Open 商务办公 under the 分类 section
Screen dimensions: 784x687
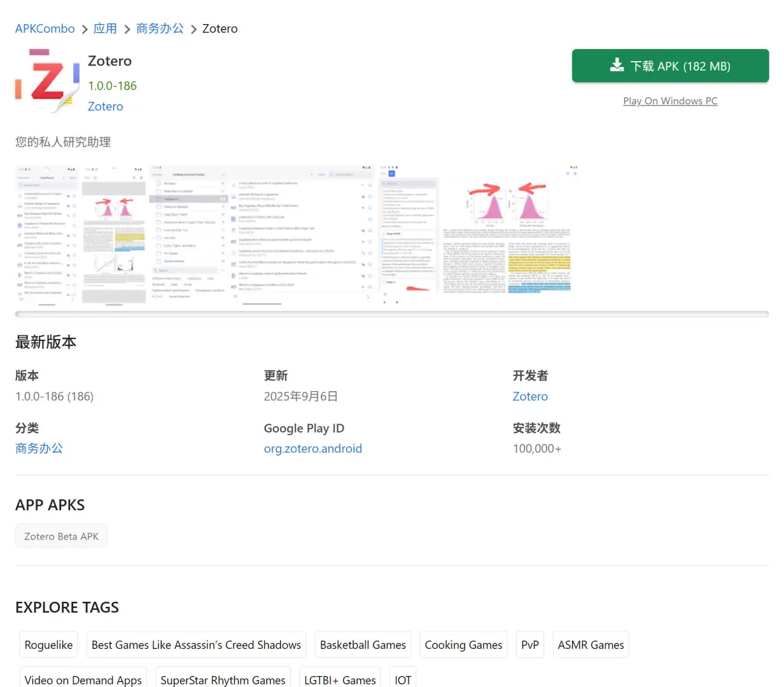(39, 448)
